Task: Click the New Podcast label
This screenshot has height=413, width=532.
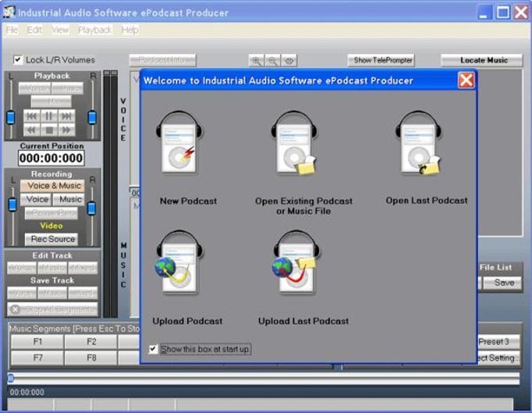Action: pos(189,201)
